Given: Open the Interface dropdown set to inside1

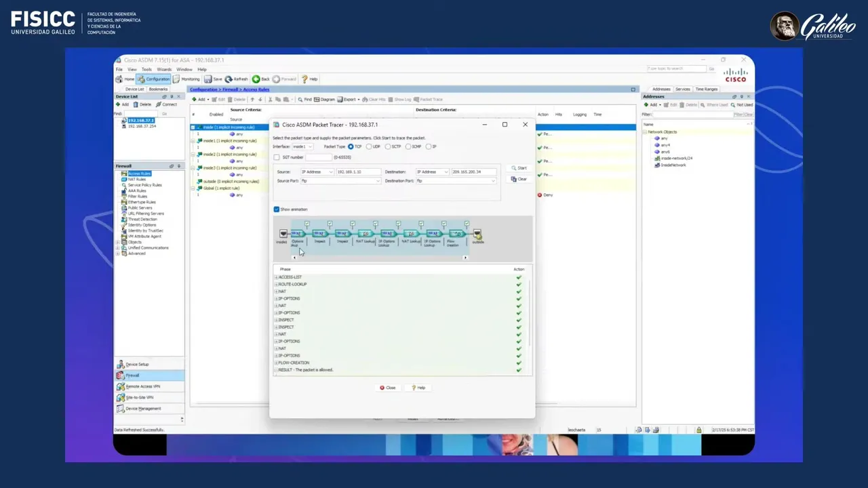Looking at the screenshot, I should (302, 146).
